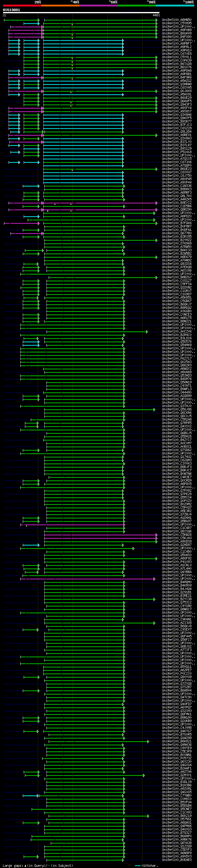The image size is (197, 868).
Task: Open hit UniRef100_C5Y895
Action: click(177, 23)
